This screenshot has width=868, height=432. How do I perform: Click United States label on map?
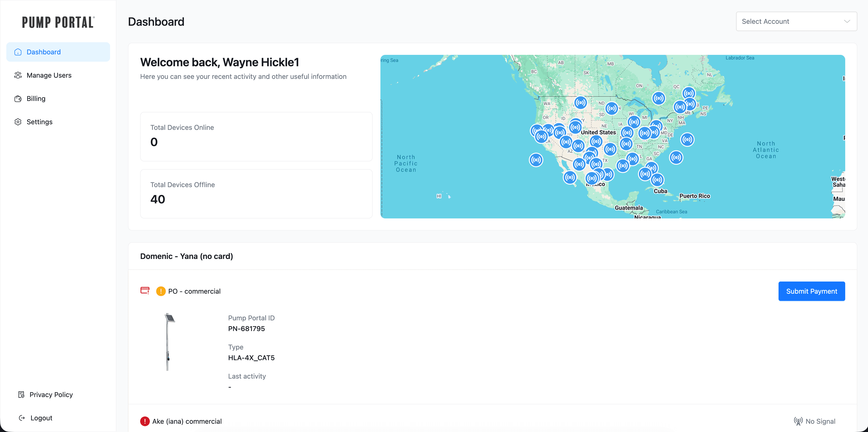[x=598, y=132]
